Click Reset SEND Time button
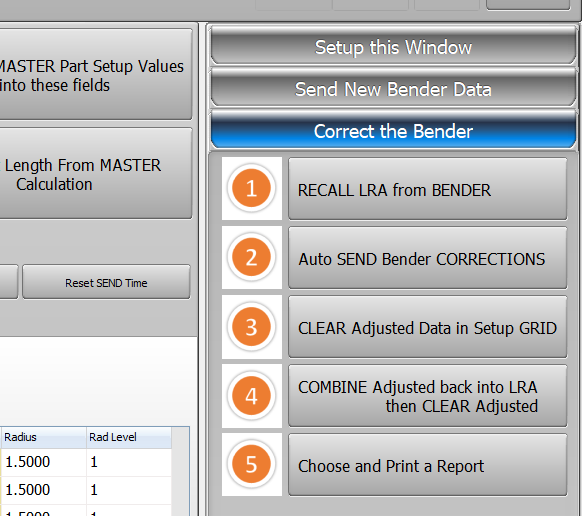 coord(106,282)
